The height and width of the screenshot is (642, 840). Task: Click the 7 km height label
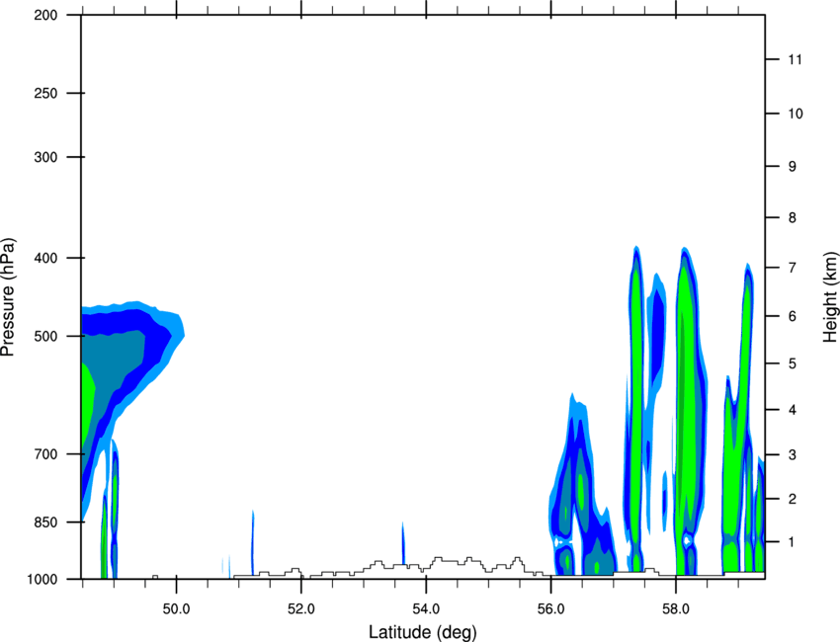click(x=793, y=268)
